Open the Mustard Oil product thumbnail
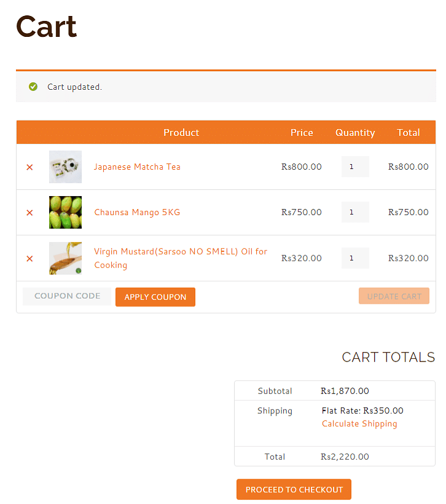The image size is (446, 504). [x=65, y=258]
